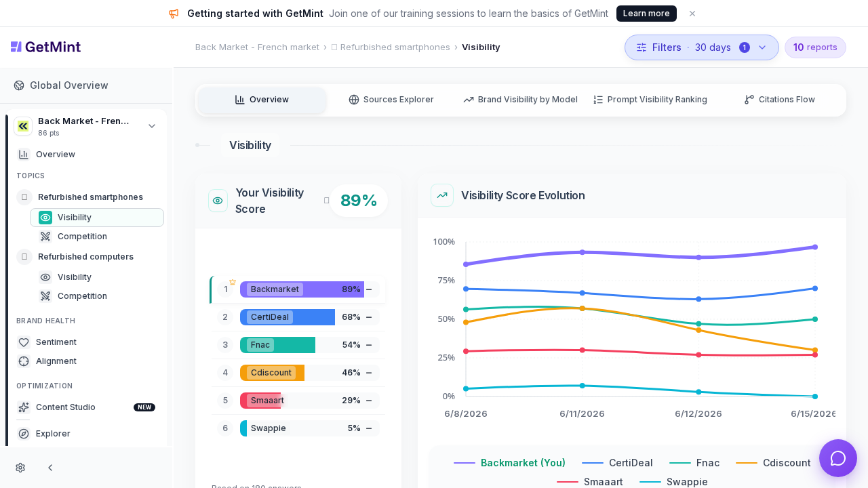Image resolution: width=868 pixels, height=488 pixels.
Task: Toggle the Smaaart legend series
Action: 590,482
